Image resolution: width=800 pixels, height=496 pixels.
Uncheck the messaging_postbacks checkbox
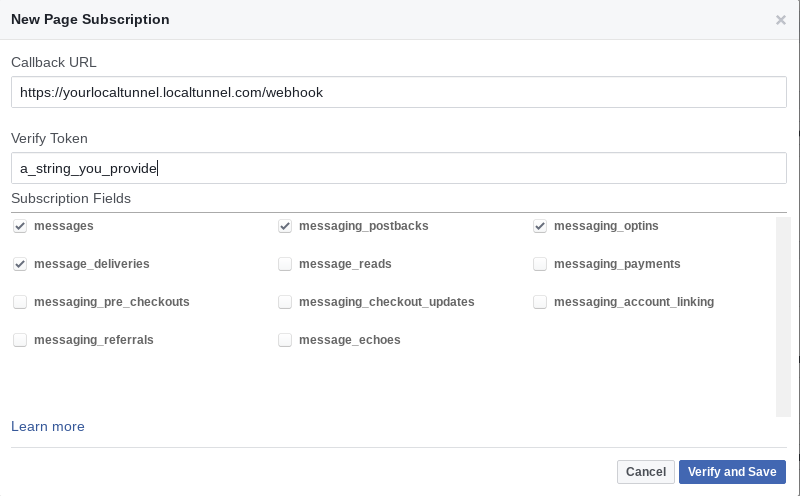(285, 226)
